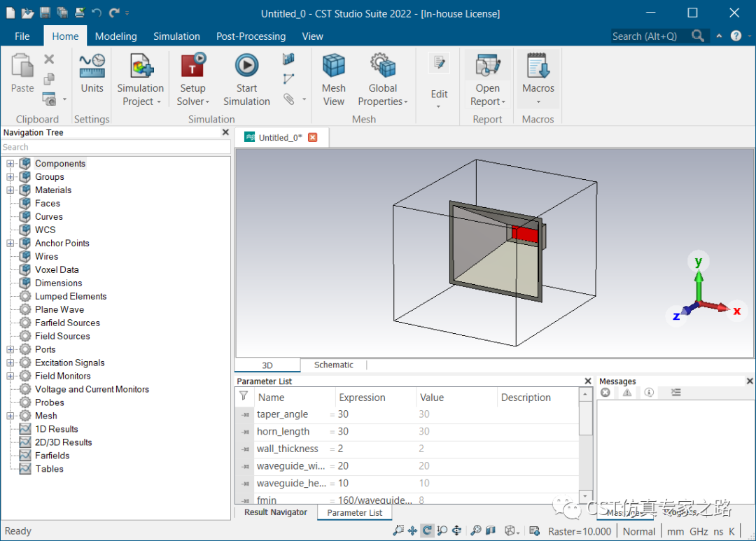Click the GHz unit in status bar
Screen dimensions: 756x541
698,531
